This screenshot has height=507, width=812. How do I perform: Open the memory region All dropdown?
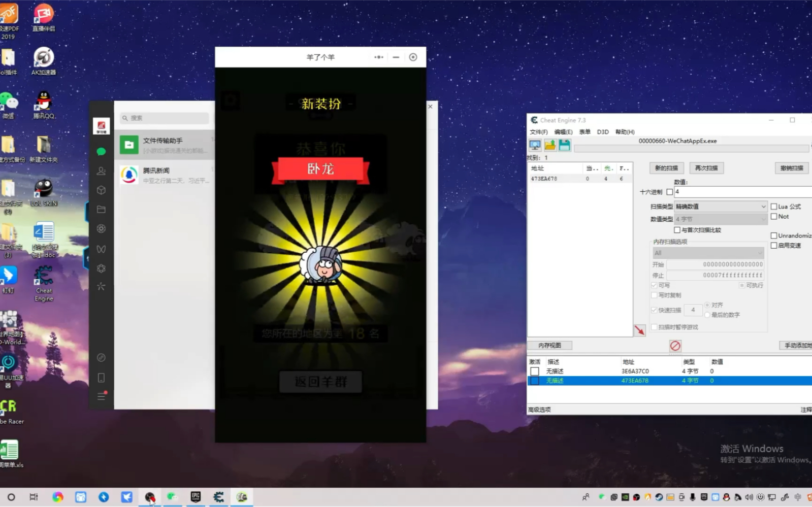[708, 253]
